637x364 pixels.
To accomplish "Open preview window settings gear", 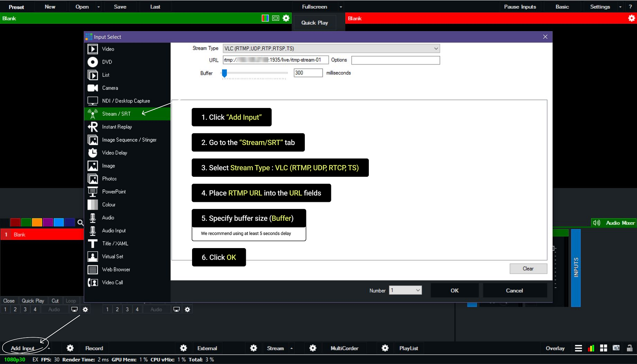I will pos(286,18).
